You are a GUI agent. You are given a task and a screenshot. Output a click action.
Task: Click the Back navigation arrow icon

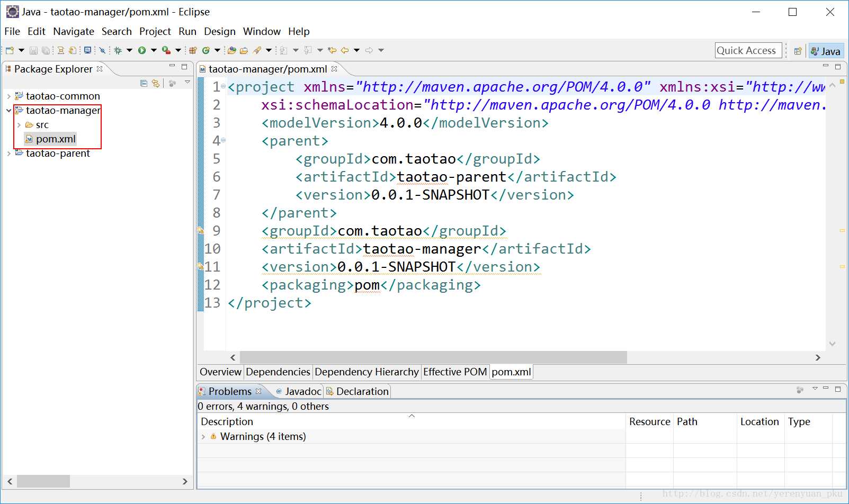pyautogui.click(x=345, y=50)
